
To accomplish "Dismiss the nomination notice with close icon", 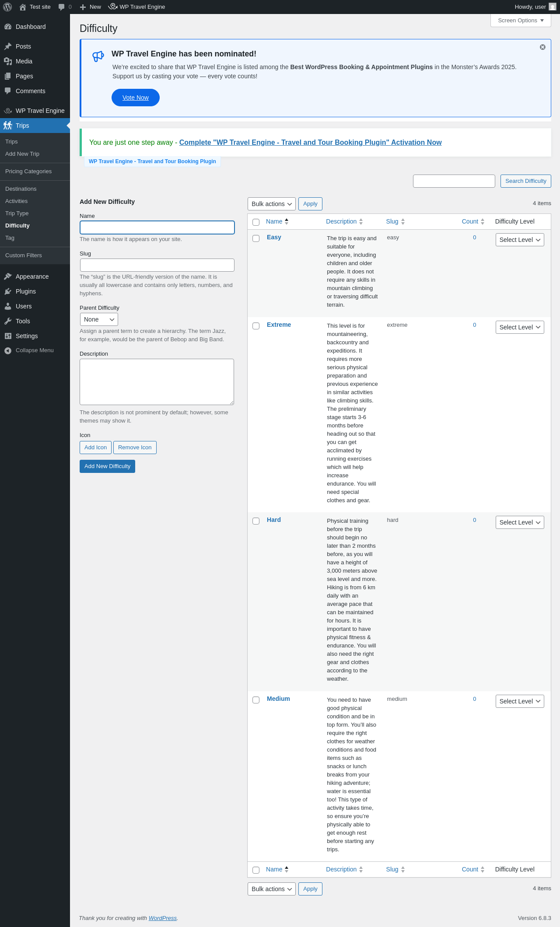I will pyautogui.click(x=542, y=47).
